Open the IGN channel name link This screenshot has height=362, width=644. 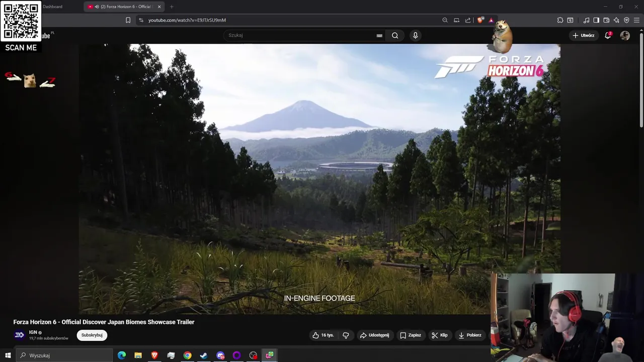[33, 332]
